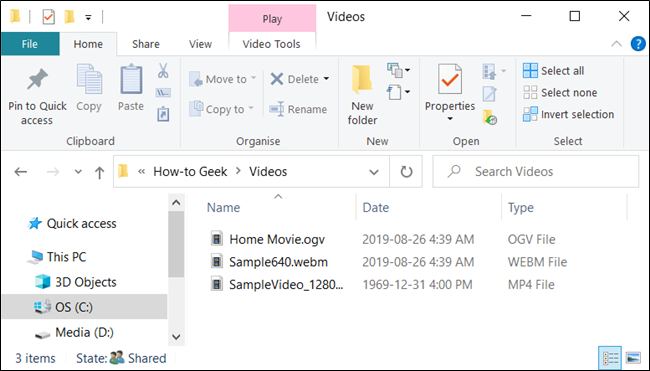Screen dimensions: 650x371
Task: Click the Copy ribbon button
Action: coord(89,88)
